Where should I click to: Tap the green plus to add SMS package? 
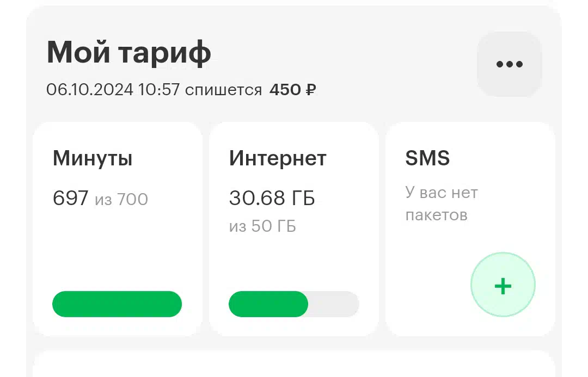tap(503, 285)
